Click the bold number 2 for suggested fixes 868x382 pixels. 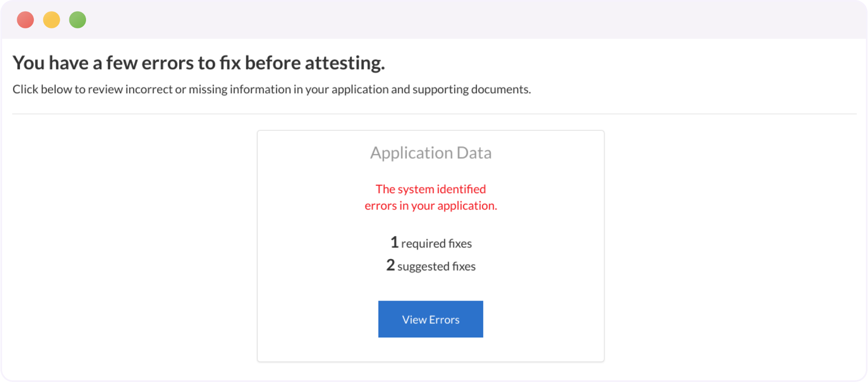click(390, 265)
